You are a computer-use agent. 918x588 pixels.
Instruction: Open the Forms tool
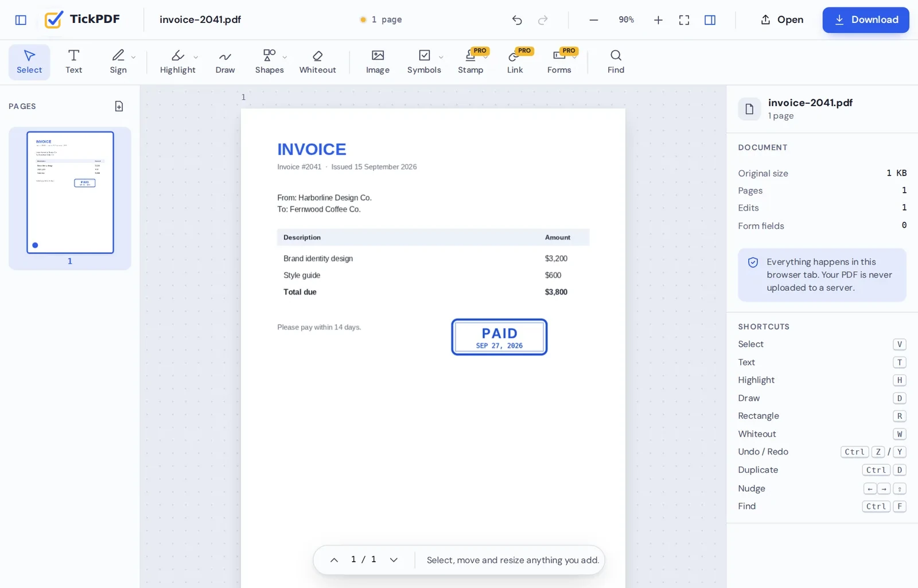pyautogui.click(x=559, y=62)
